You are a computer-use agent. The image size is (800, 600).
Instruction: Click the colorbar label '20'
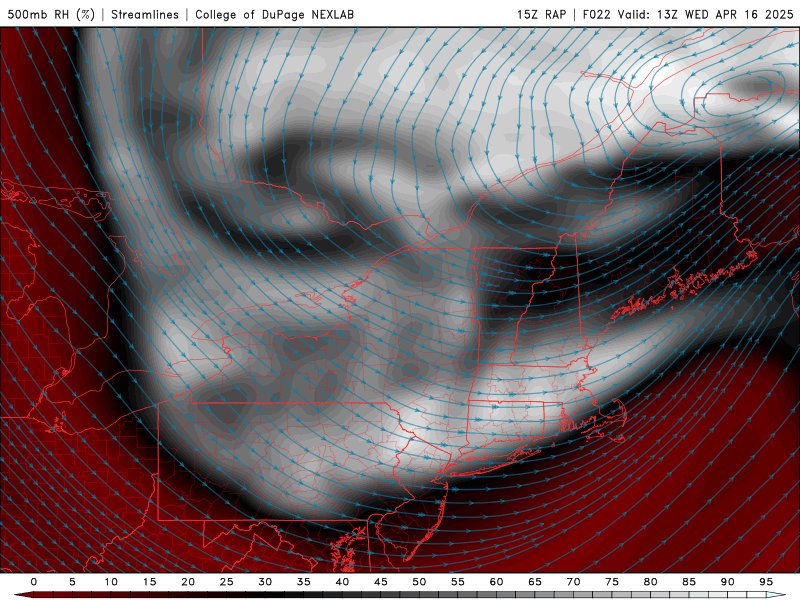(188, 582)
